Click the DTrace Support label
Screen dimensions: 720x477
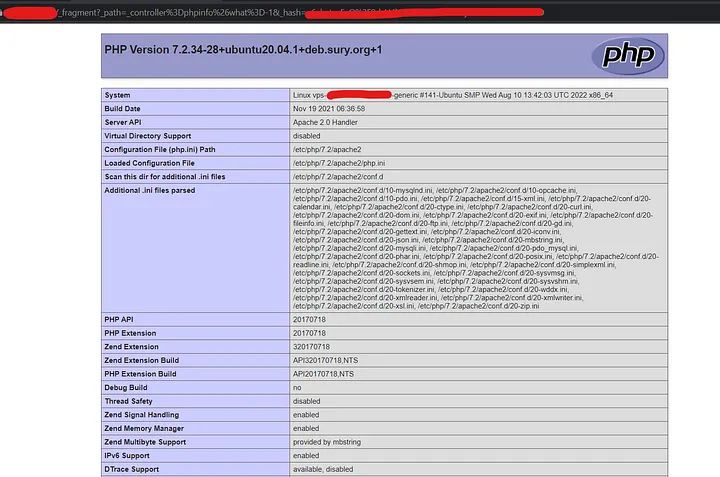[x=131, y=469]
